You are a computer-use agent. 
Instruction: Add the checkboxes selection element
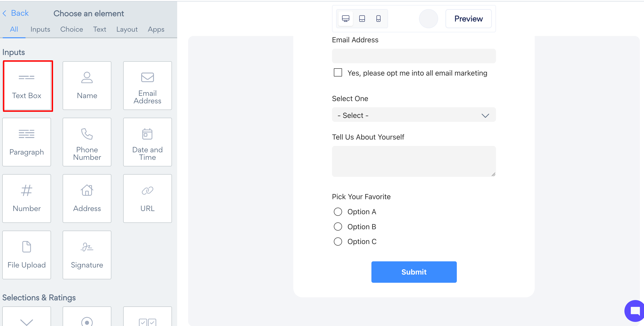(x=148, y=316)
